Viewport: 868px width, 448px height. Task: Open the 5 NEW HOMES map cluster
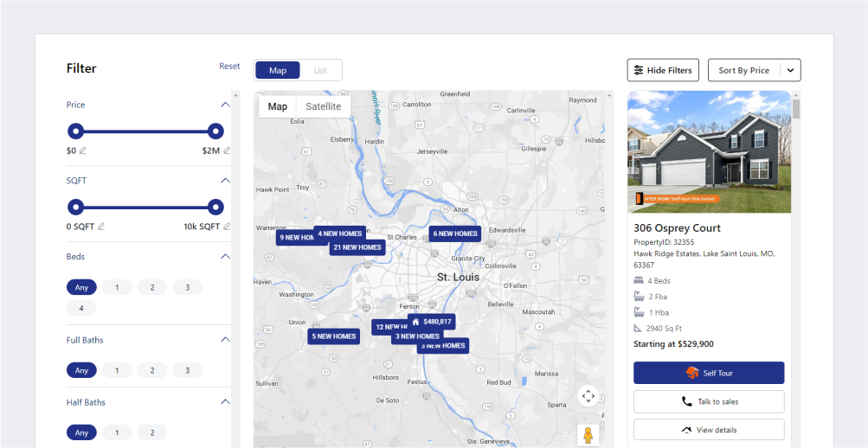tap(334, 336)
